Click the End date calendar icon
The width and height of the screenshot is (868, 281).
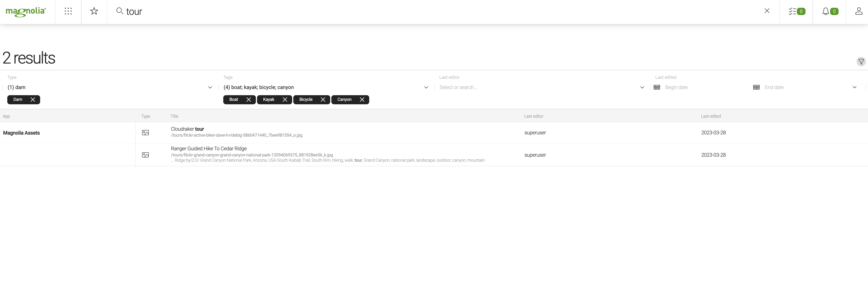pyautogui.click(x=756, y=87)
